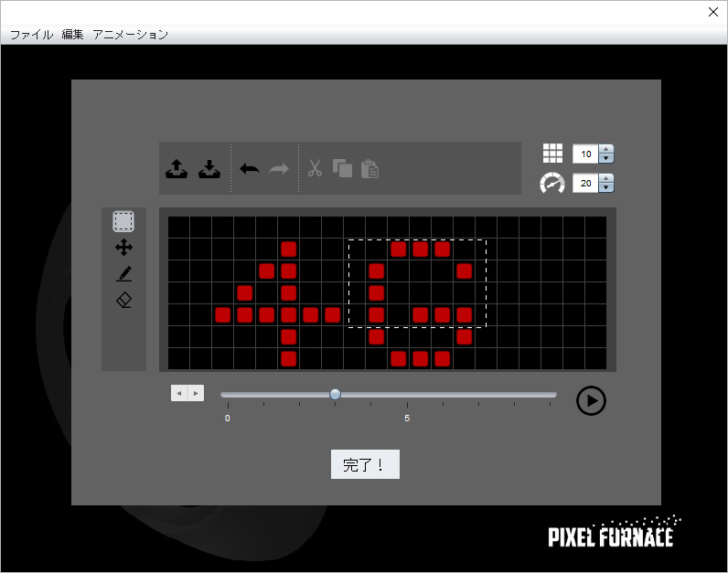
Task: Open the アニメーション menu
Action: [x=131, y=35]
